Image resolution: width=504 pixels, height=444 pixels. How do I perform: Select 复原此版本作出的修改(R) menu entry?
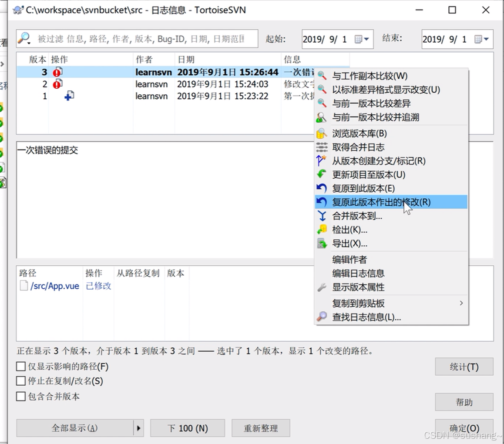click(x=392, y=202)
